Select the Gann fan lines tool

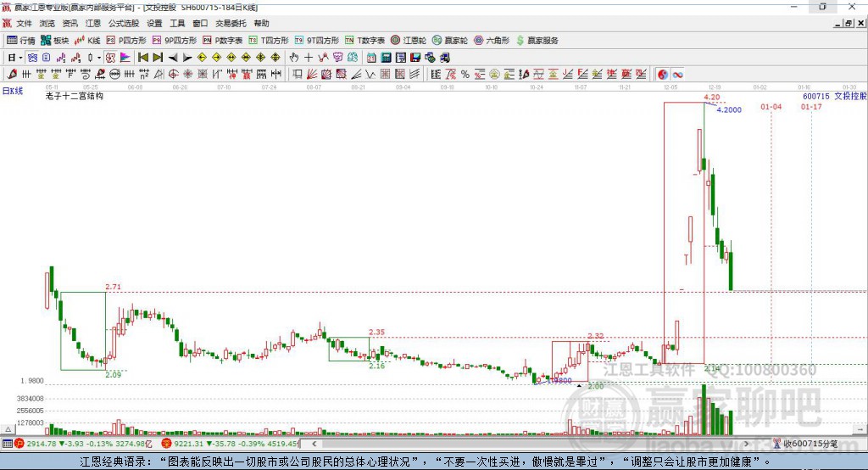pyautogui.click(x=312, y=75)
